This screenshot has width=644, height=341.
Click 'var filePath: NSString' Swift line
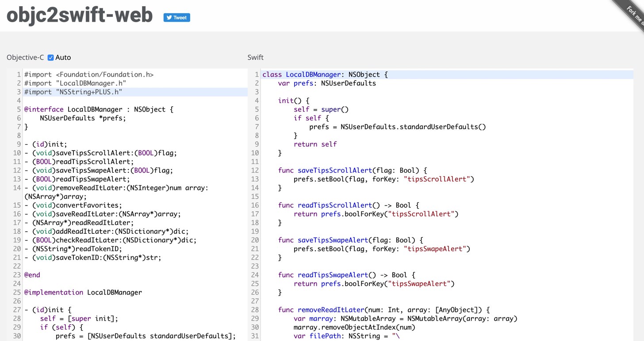tap(346, 336)
